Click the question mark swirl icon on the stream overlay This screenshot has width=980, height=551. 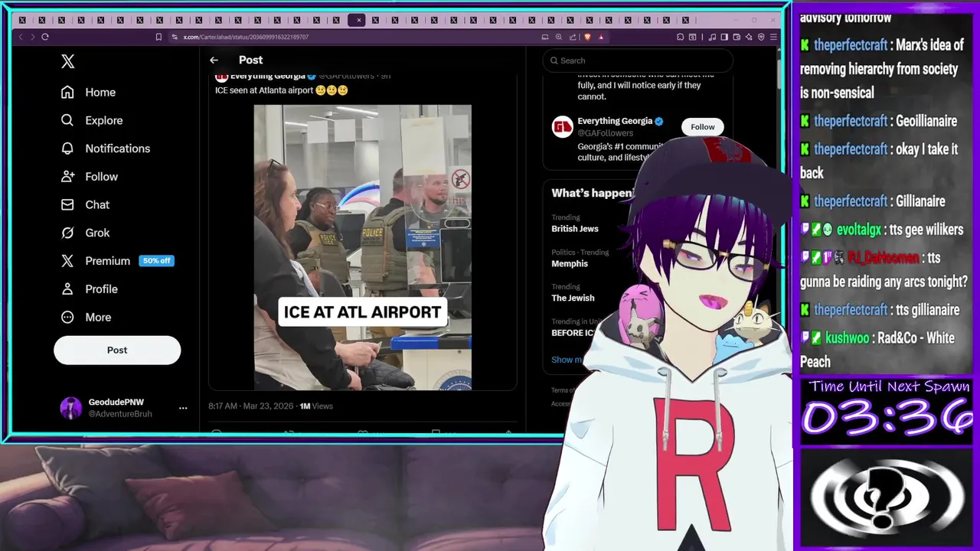887,498
